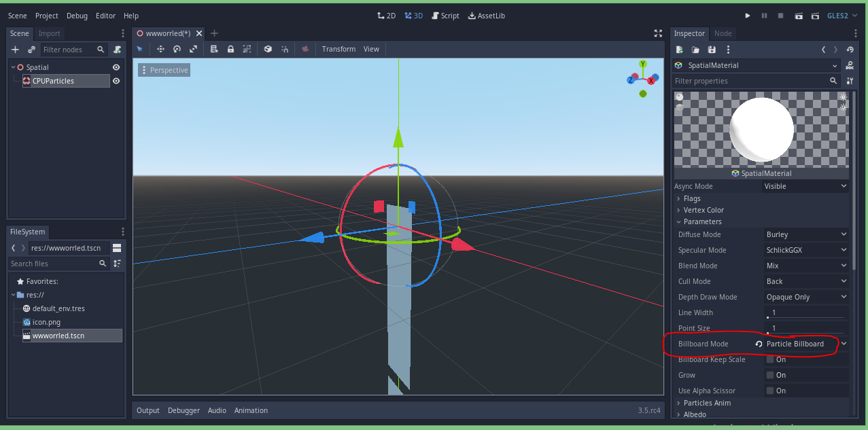
Task: Click the Filter properties search field
Action: [748, 80]
